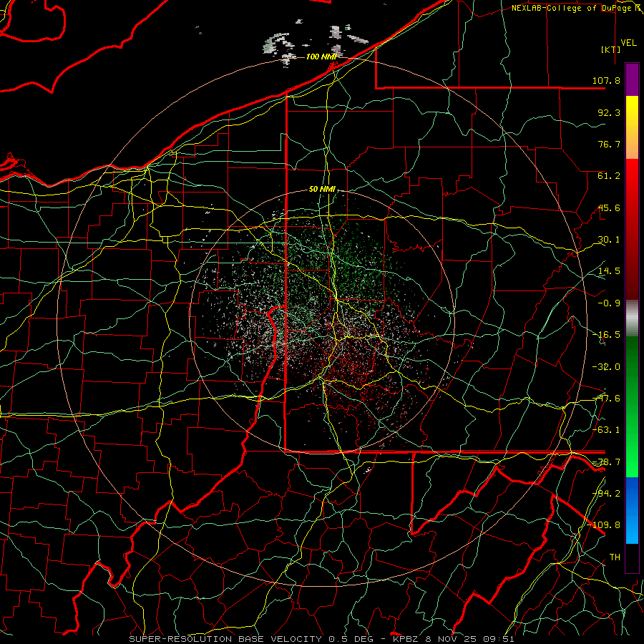Click the VEL legend title
This screenshot has height=644, width=644.
628,43
